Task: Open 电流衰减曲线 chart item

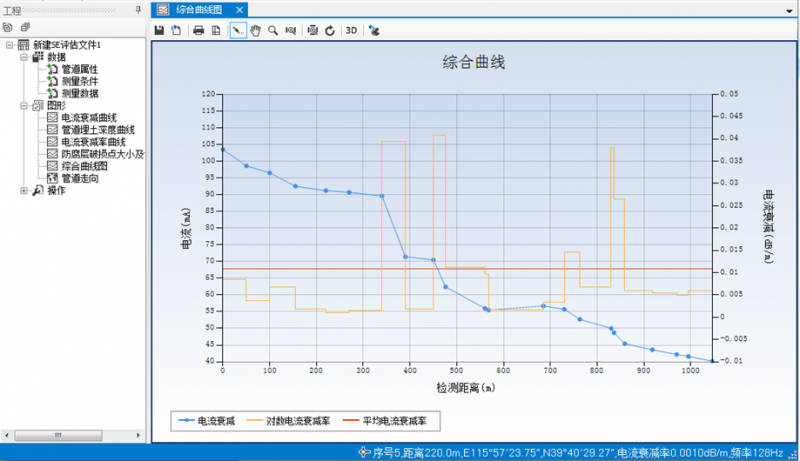Action: (89, 118)
